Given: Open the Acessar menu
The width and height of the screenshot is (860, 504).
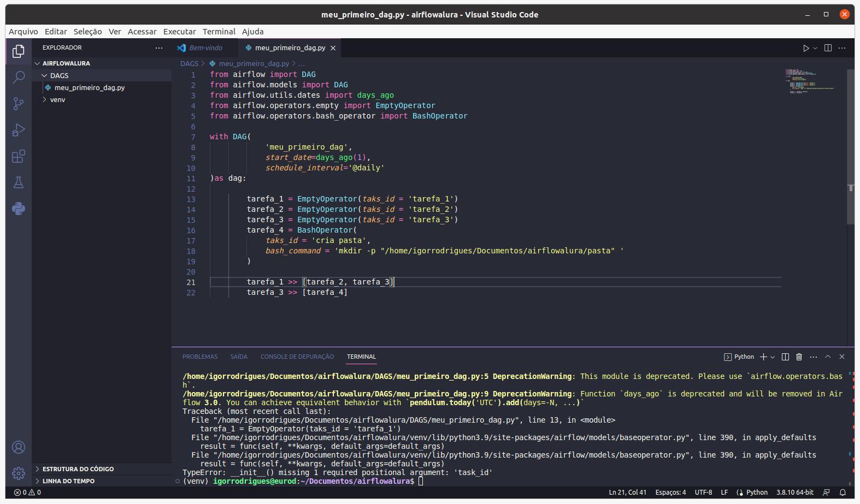Looking at the screenshot, I should click(142, 32).
